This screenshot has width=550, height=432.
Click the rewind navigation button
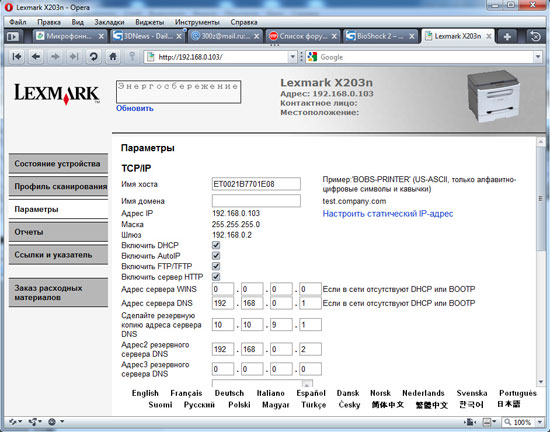(16, 56)
